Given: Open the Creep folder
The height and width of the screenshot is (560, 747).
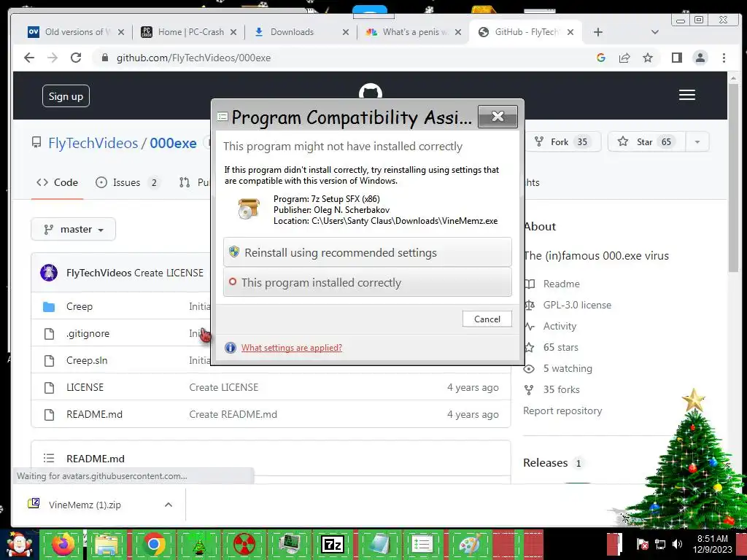Looking at the screenshot, I should click(x=79, y=306).
